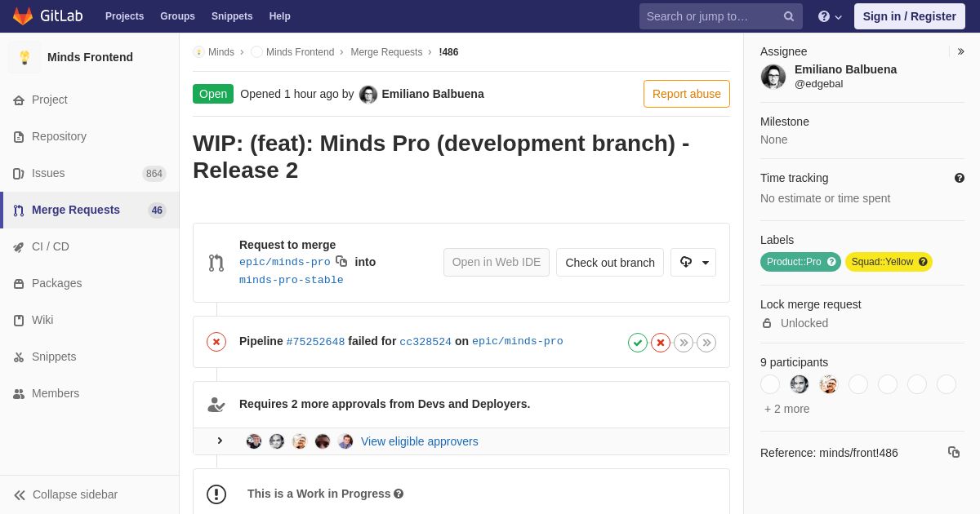Click the approvals person-check icon
Screen dimensions: 980x514
216,404
